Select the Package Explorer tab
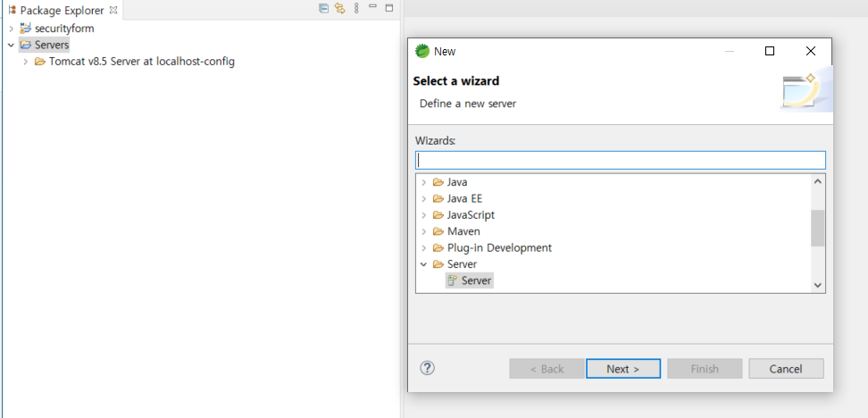The image size is (868, 418). click(62, 11)
